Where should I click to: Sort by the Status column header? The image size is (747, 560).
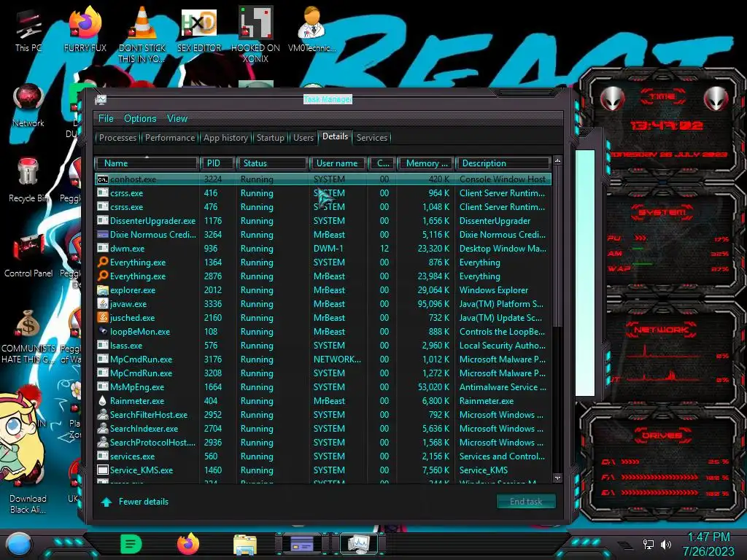pos(272,163)
